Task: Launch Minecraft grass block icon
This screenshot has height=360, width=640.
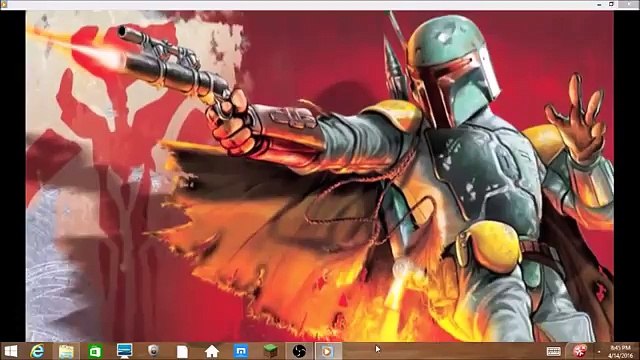Action: click(x=270, y=351)
